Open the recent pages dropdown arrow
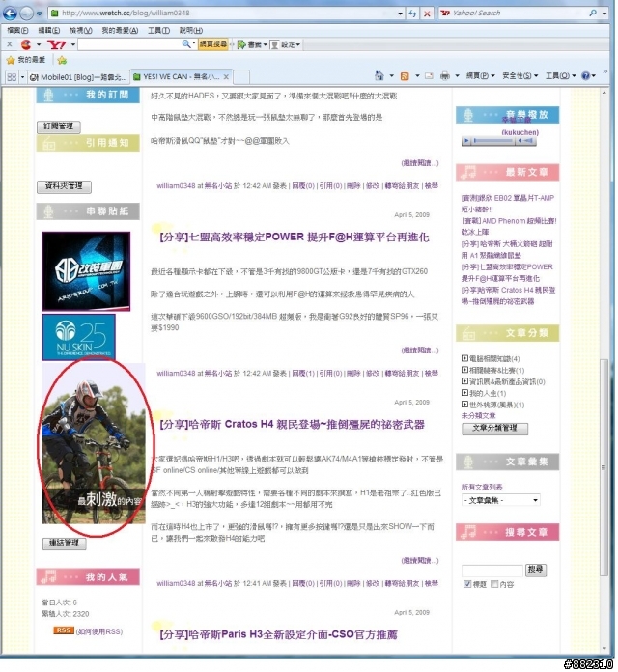 click(x=40, y=14)
